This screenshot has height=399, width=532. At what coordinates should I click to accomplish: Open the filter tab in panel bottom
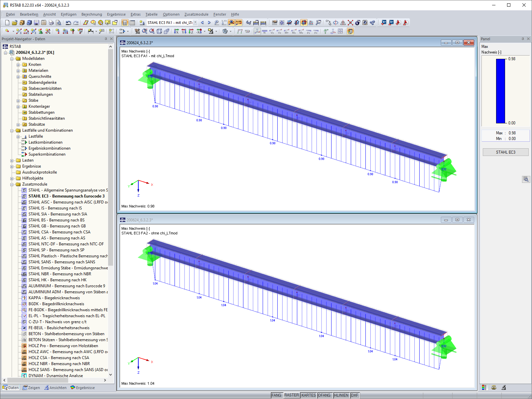point(504,387)
